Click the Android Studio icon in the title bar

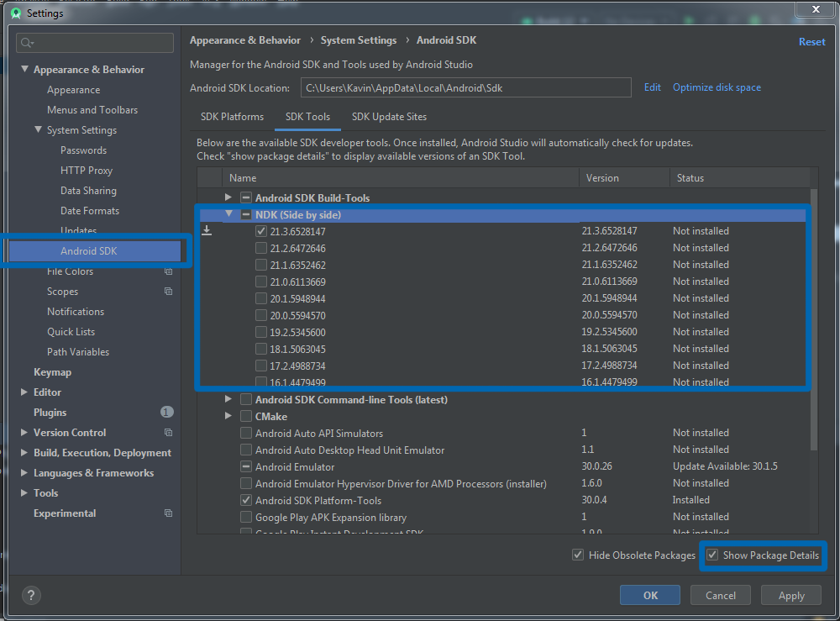coord(15,13)
